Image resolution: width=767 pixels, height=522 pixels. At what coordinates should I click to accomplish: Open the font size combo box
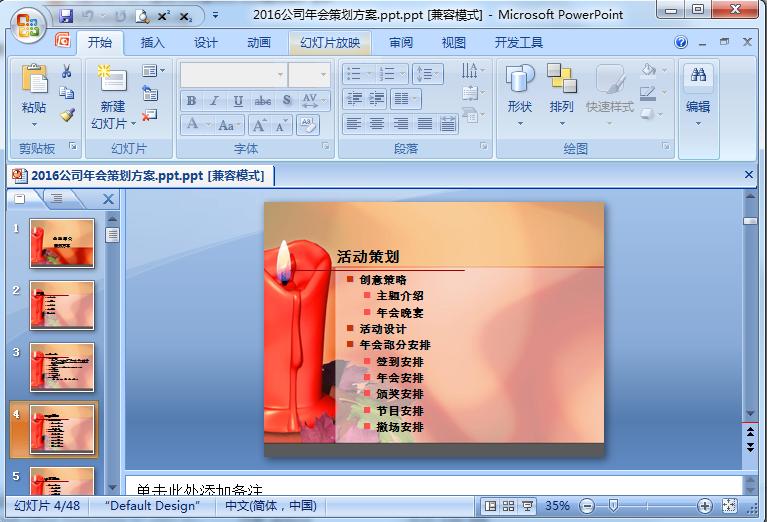(309, 74)
